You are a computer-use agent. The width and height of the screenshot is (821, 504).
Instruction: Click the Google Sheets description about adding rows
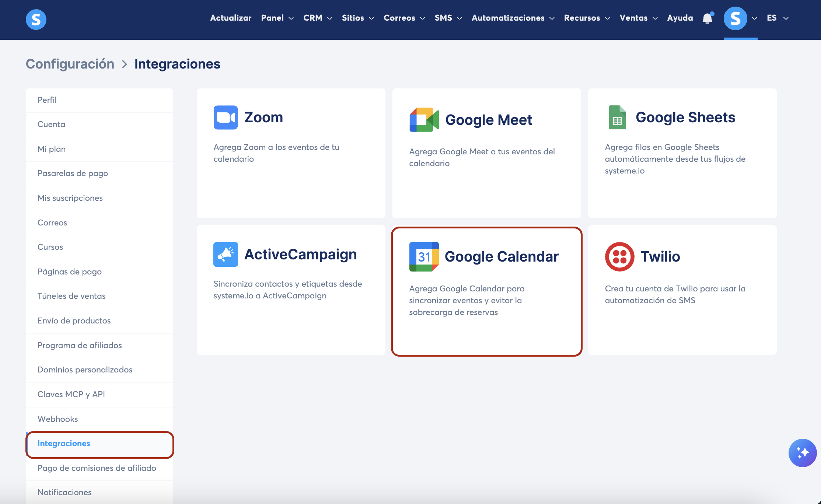pyautogui.click(x=675, y=159)
